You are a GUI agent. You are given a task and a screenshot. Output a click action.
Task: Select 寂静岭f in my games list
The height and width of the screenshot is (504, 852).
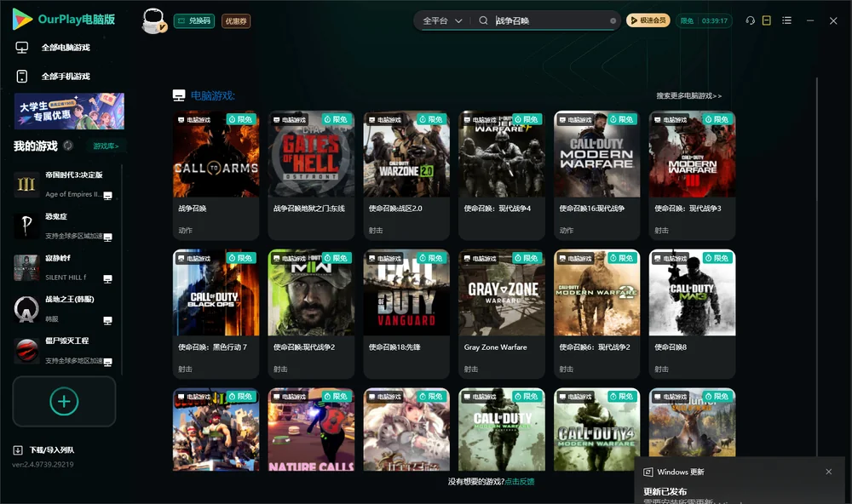[64, 267]
